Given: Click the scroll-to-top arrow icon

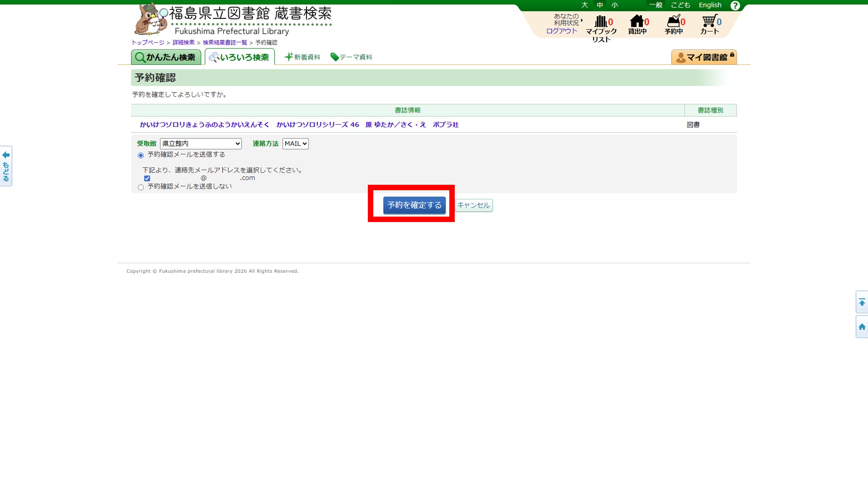Looking at the screenshot, I should click(x=862, y=302).
